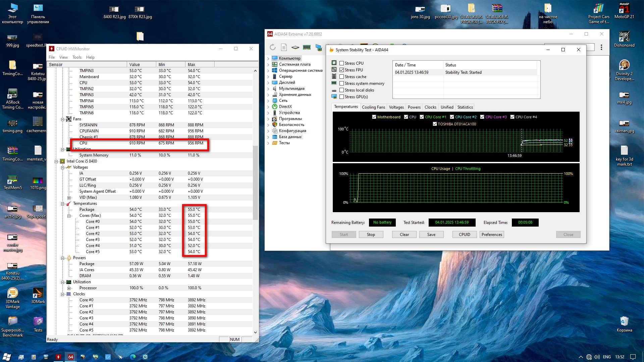
Task: Click HWMonitor icon in the taskbar
Action: pyautogui.click(x=58, y=357)
